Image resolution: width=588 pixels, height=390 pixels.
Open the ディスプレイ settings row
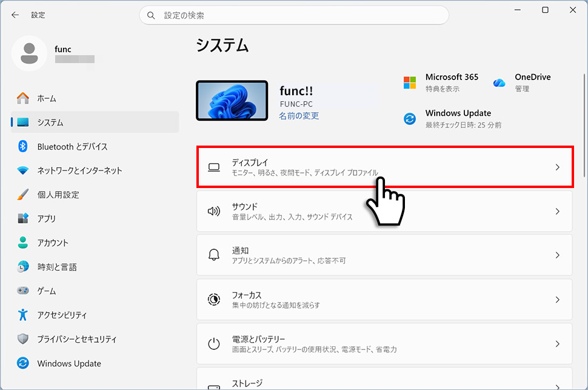[x=385, y=167]
